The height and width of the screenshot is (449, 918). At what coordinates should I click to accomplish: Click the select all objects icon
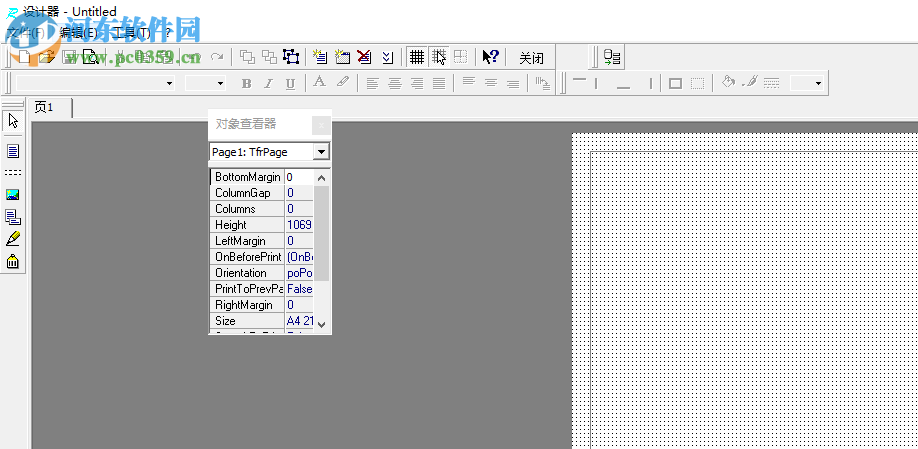pos(291,57)
